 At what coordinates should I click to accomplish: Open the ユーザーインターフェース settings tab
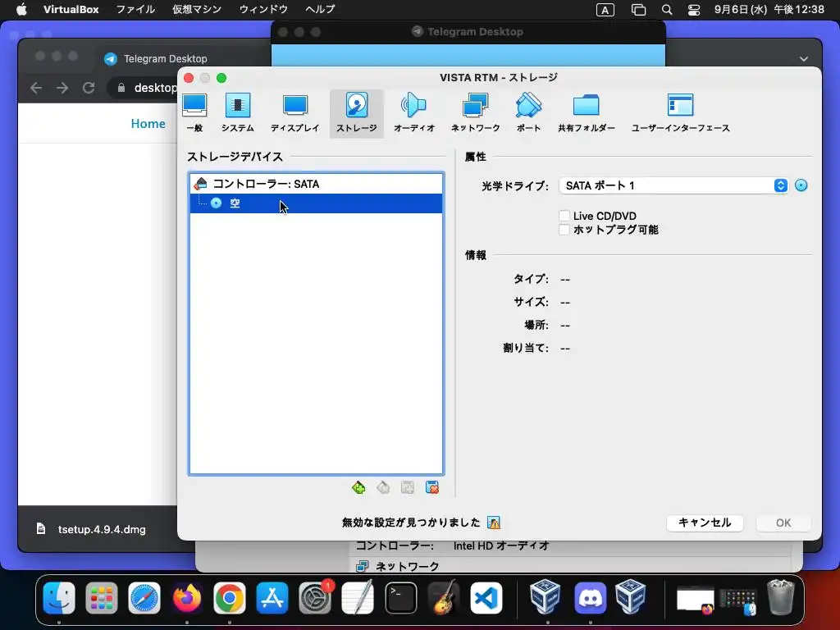coord(680,113)
